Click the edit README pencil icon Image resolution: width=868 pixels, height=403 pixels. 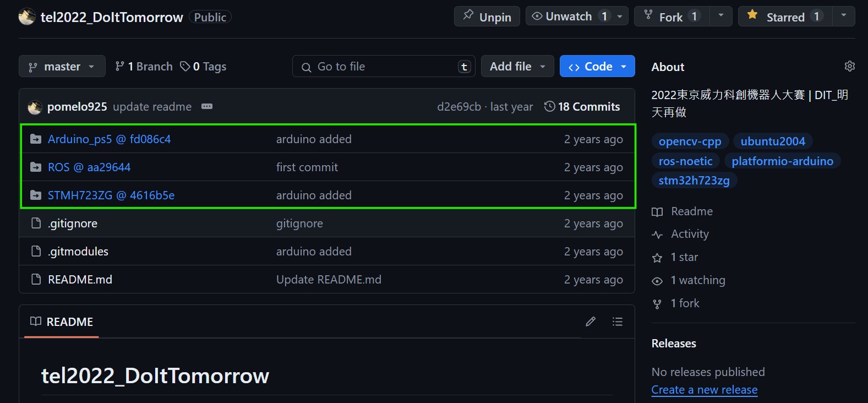591,322
